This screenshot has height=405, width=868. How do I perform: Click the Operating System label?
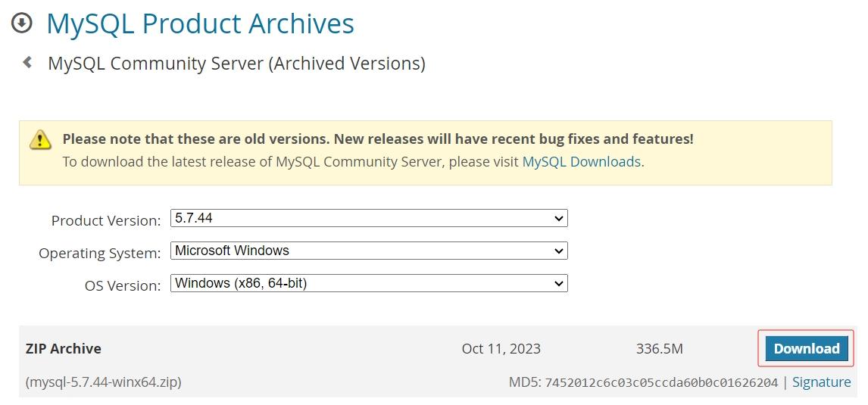point(100,254)
